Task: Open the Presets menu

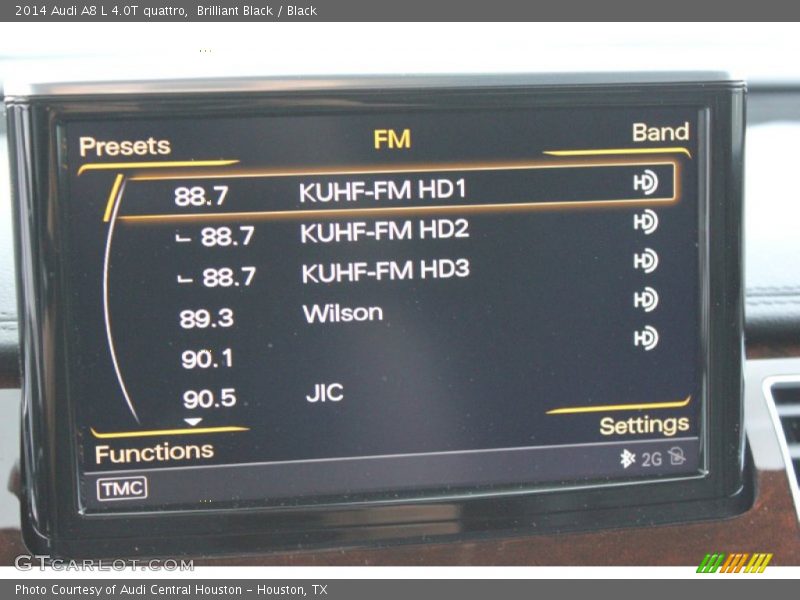Action: point(124,147)
